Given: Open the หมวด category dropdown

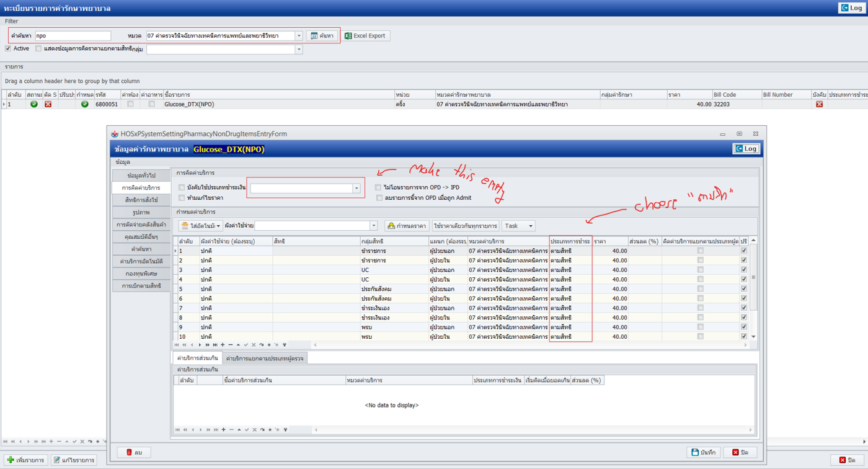Looking at the screenshot, I should click(x=299, y=36).
